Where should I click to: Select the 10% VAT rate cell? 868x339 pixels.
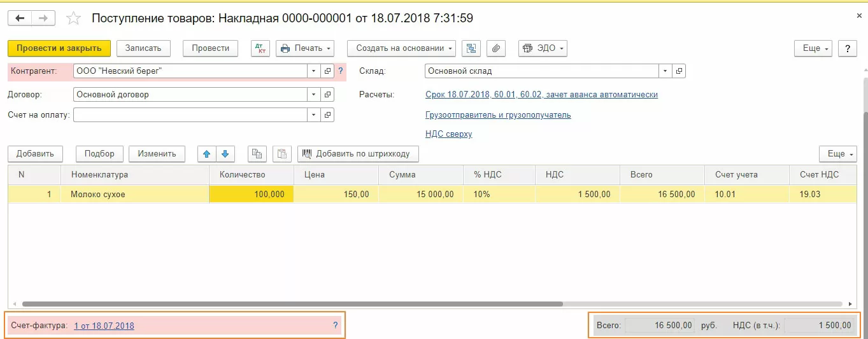(499, 195)
